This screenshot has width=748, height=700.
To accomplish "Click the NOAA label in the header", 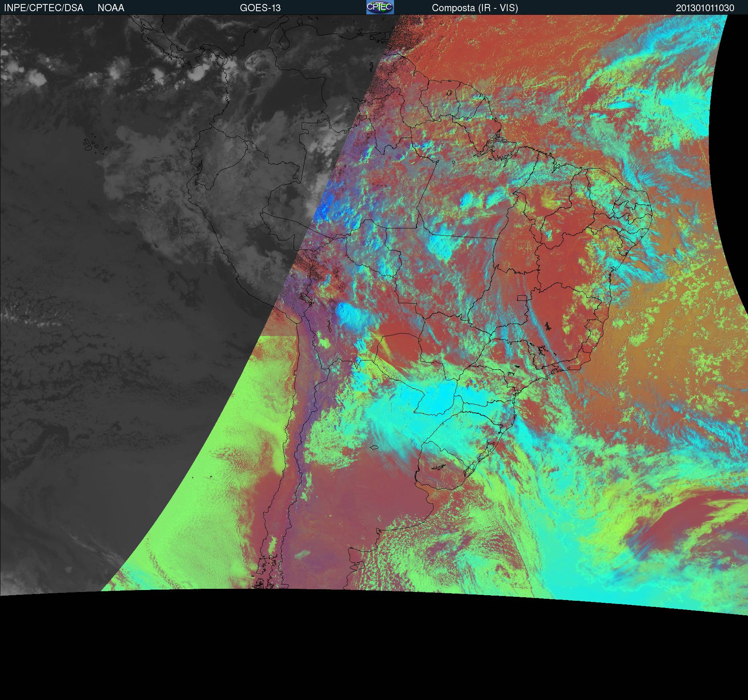I will coord(111,8).
